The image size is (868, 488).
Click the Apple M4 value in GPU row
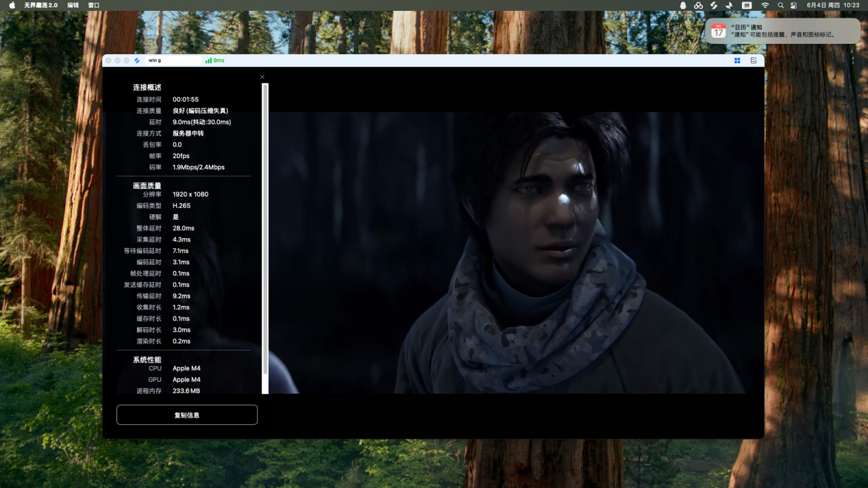[186, 379]
